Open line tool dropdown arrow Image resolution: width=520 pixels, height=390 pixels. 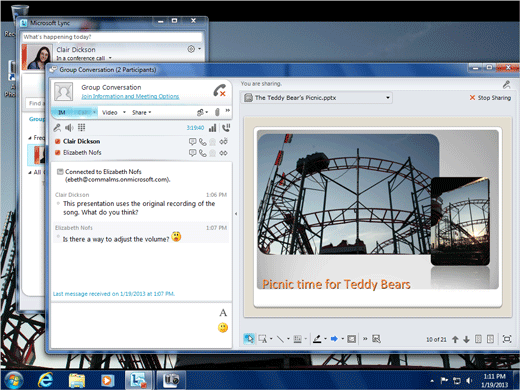click(x=288, y=339)
